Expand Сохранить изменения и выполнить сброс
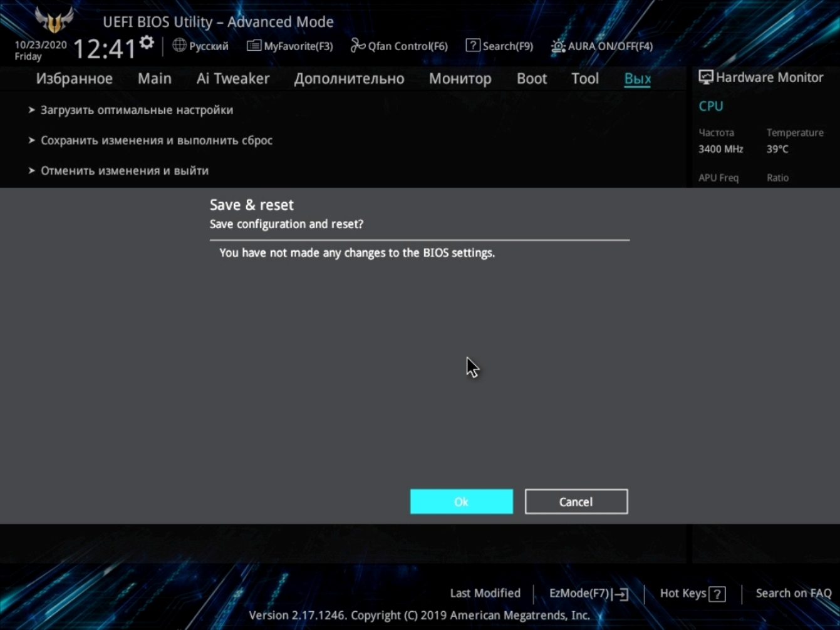Image resolution: width=840 pixels, height=630 pixels. 156,140
